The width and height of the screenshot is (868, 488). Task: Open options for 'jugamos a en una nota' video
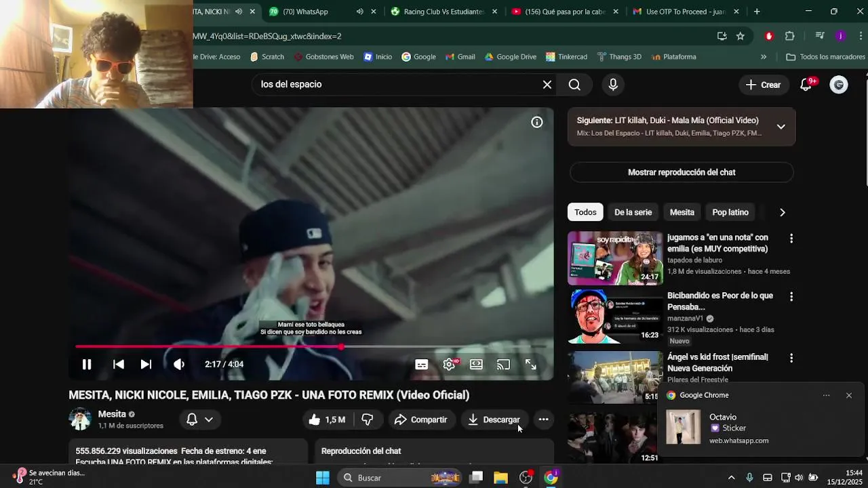[x=791, y=239]
